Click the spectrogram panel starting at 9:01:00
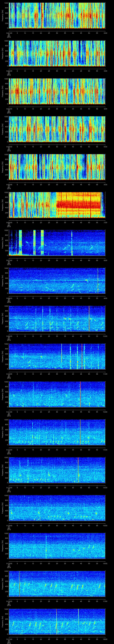Image resolution: width=114 pixels, height=644 pixels. point(57,16)
